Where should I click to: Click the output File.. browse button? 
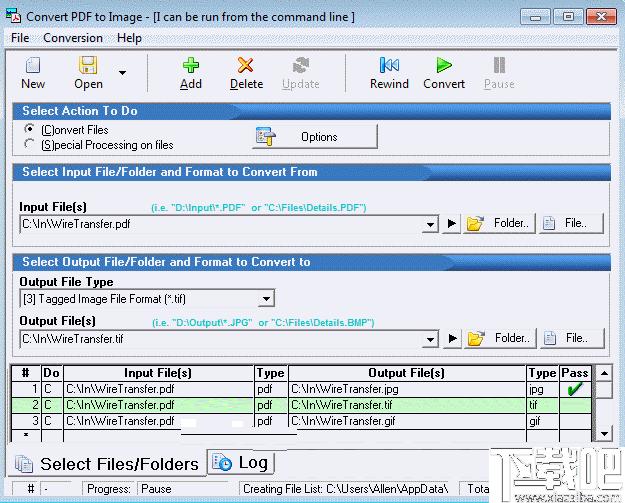[x=572, y=338]
